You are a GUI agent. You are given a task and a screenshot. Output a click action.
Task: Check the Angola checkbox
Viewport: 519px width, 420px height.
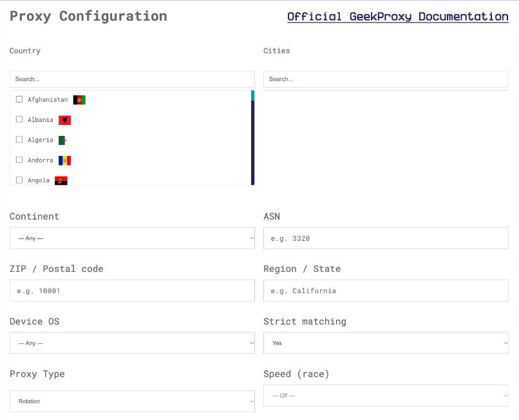(19, 180)
